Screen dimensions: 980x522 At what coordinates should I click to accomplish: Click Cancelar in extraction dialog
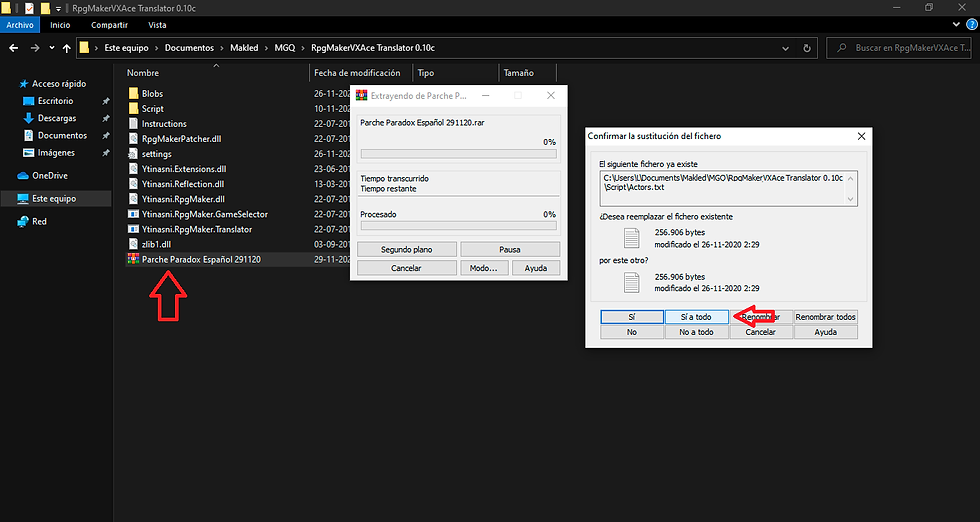pyautogui.click(x=406, y=268)
